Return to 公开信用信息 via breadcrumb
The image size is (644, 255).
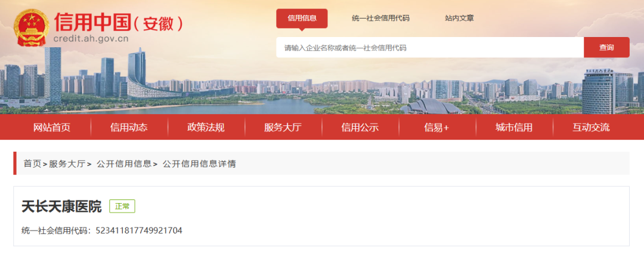coord(124,164)
